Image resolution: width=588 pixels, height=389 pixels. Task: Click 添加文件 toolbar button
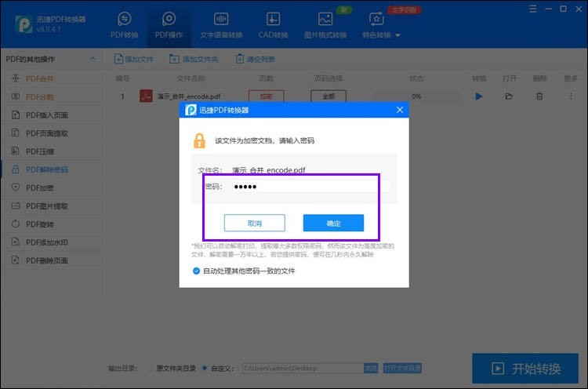pos(134,59)
